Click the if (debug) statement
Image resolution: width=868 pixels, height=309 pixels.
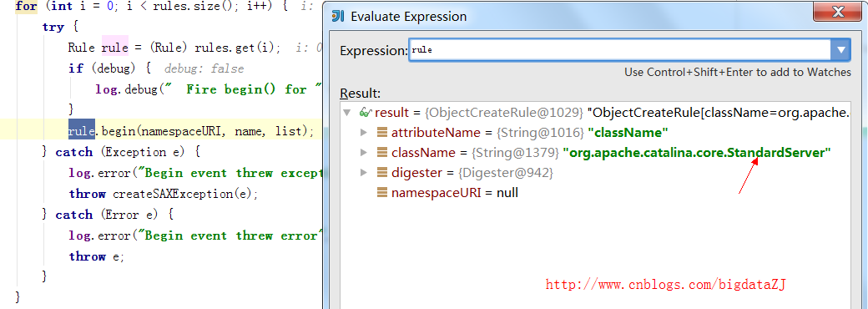109,68
